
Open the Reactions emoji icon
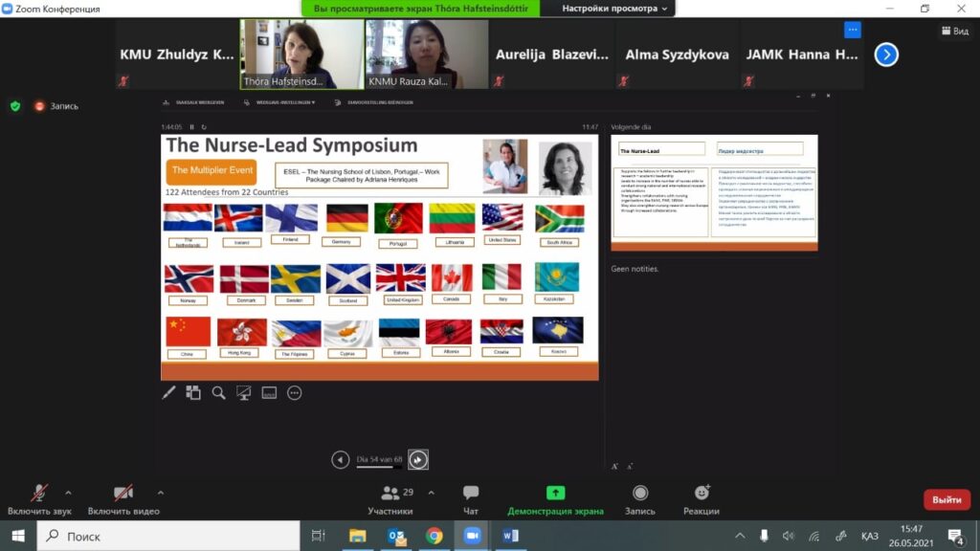(702, 494)
